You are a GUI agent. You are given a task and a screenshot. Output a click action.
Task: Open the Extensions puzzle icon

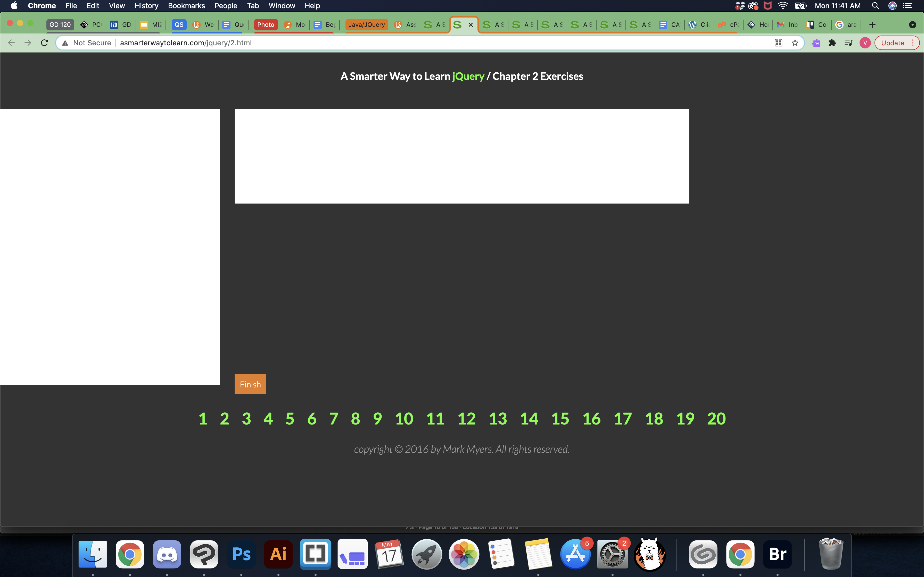[x=832, y=43]
